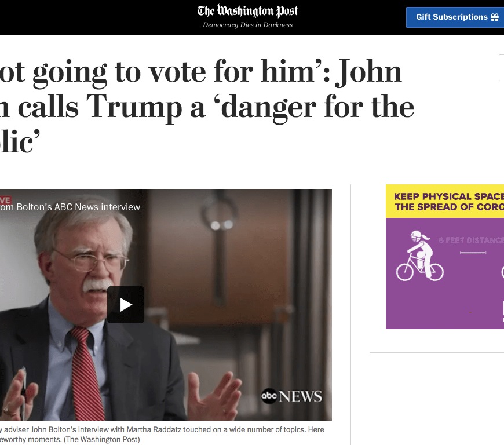The image size is (504, 445).
Task: Play the Bolton ABC News interview video
Action: pyautogui.click(x=126, y=305)
